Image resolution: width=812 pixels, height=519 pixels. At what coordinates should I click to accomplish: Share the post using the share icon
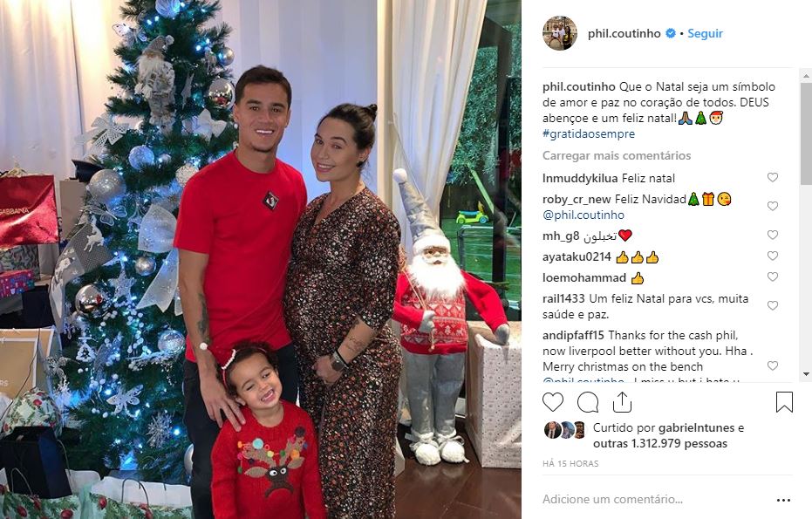click(x=622, y=402)
